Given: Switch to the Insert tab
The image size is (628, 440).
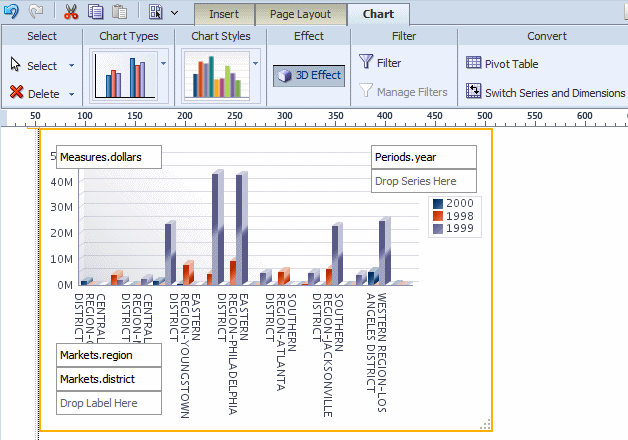Looking at the screenshot, I should pos(224,14).
